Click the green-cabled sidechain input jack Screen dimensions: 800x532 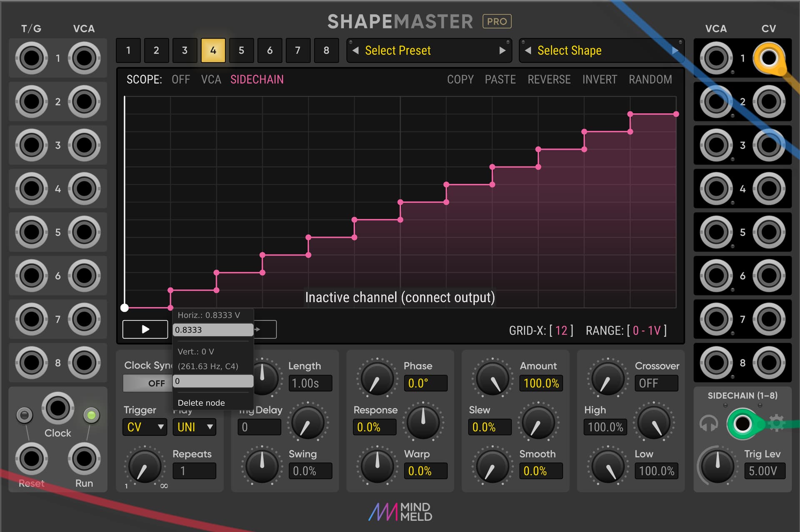(742, 424)
